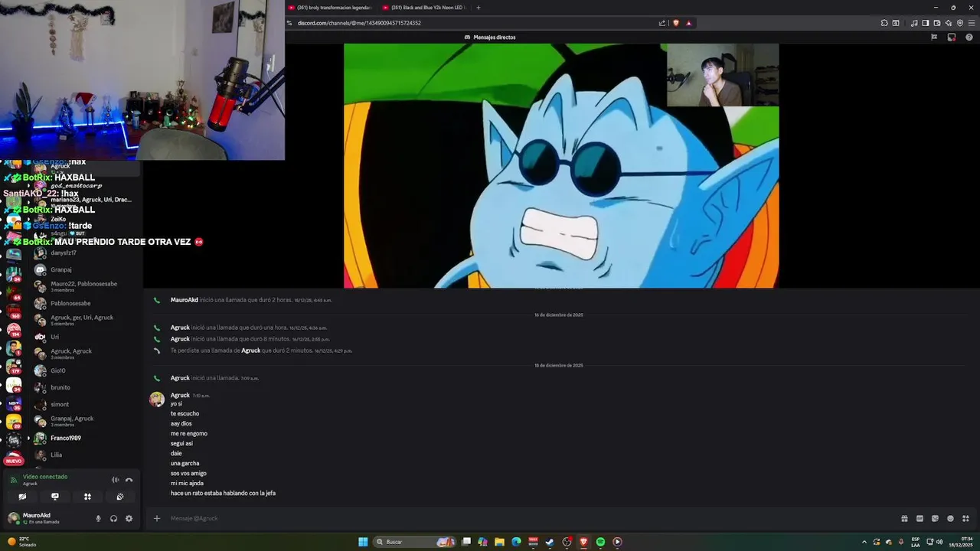Viewport: 980px width, 551px height.
Task: Open a new browser tab with plus
Action: pyautogui.click(x=479, y=8)
